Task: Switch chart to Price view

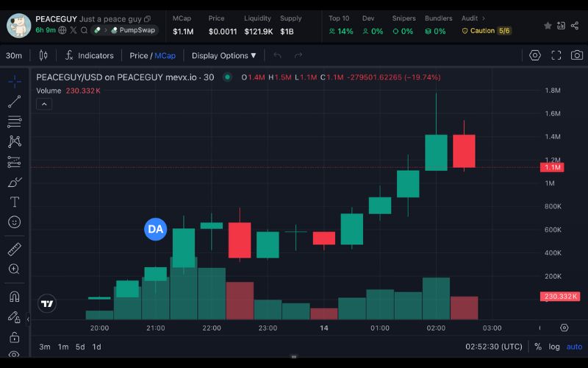Action: [x=139, y=56]
